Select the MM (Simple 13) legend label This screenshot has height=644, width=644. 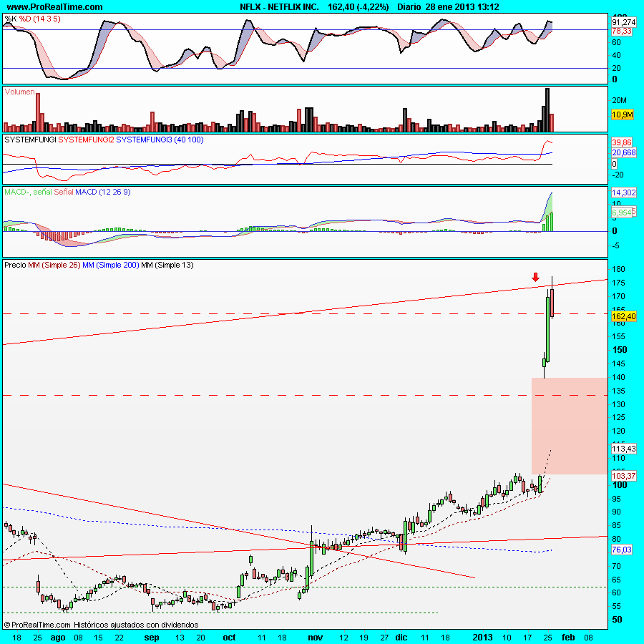pos(167,265)
